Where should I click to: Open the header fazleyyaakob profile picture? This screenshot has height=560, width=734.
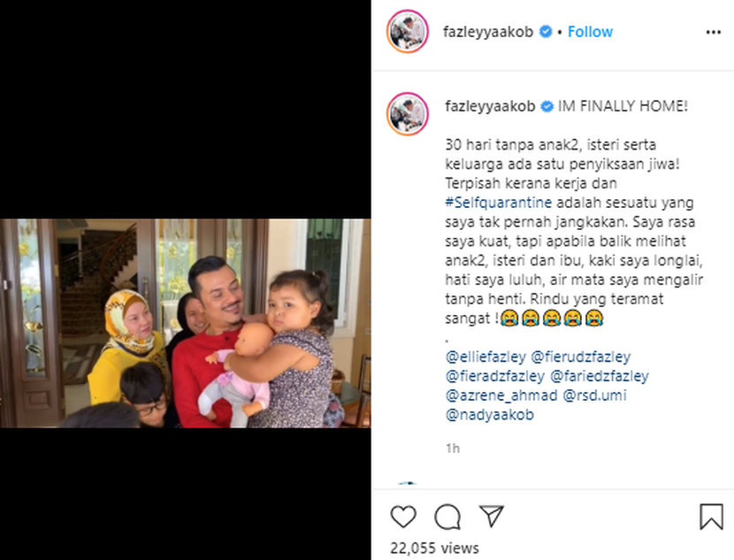point(408,31)
